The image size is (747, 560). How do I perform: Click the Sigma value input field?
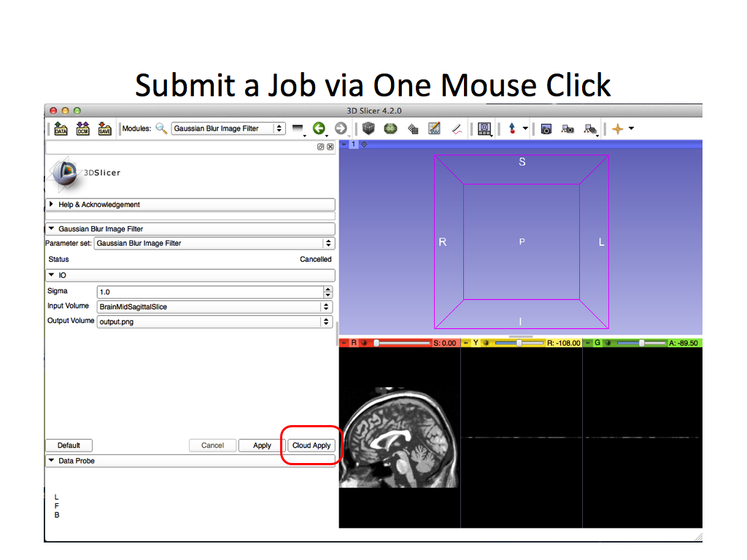209,292
